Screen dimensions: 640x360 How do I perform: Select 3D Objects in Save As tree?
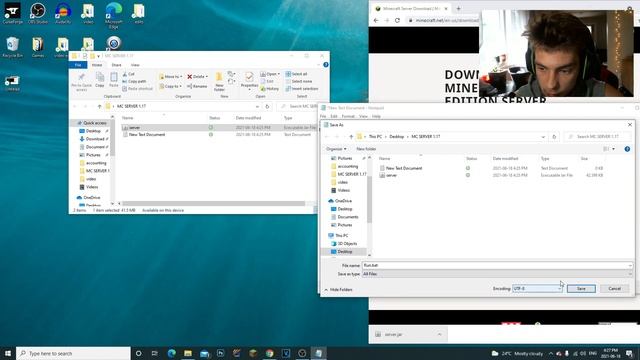click(347, 244)
